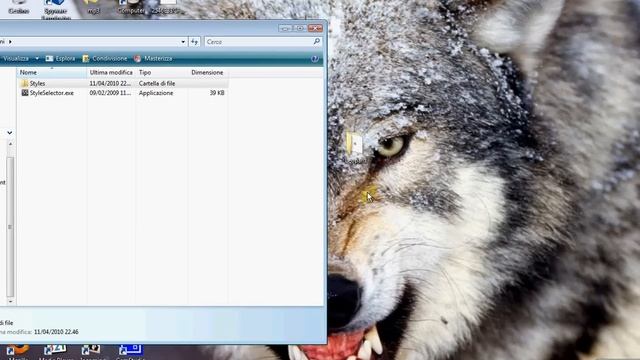Image resolution: width=640 pixels, height=360 pixels.
Task: Select the Mozilla Firefox desktop shortcut
Action: 18,352
